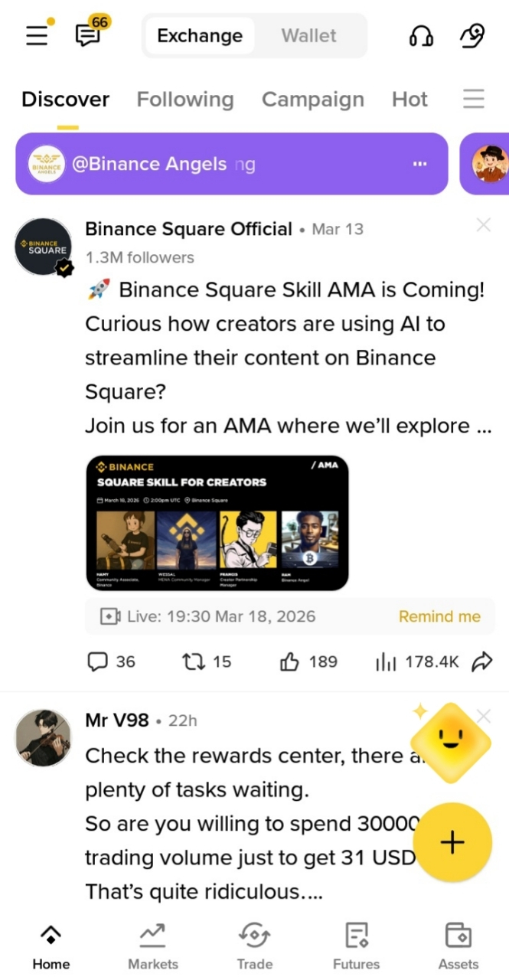The height and width of the screenshot is (980, 509).
Task: Select the Exchange mode toggle
Action: coord(200,36)
